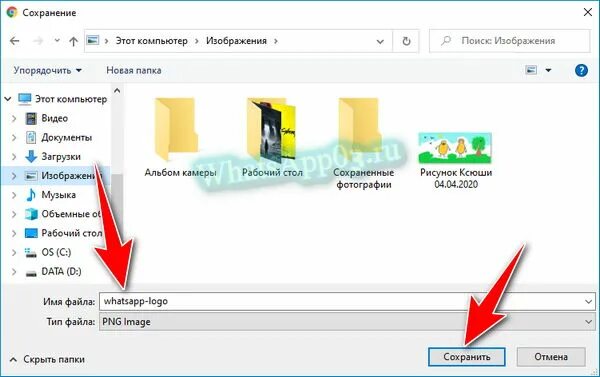Click the 'Отмена' button
The height and width of the screenshot is (377, 600).
551,357
